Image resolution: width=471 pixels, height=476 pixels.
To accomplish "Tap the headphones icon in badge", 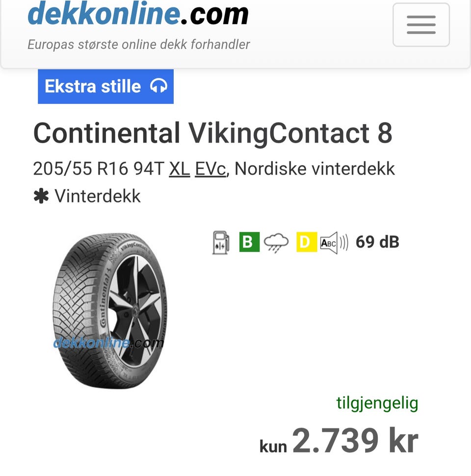I will coord(158,86).
